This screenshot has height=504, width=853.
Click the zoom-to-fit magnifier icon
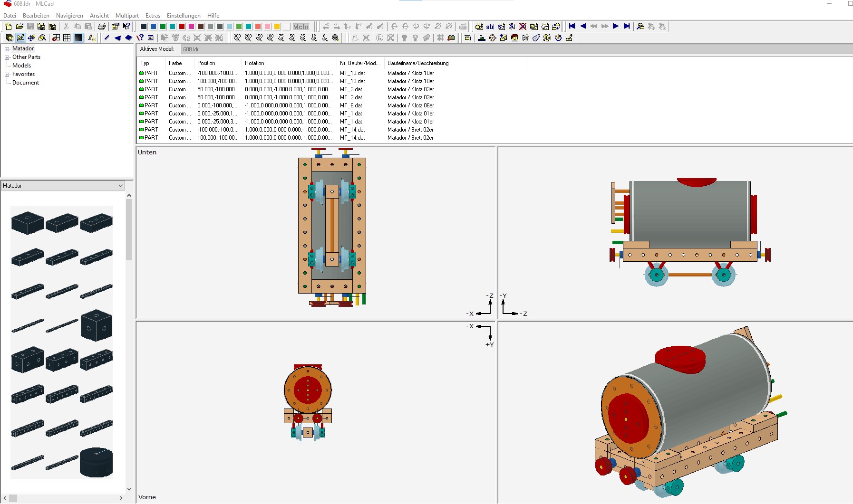[x=336, y=38]
